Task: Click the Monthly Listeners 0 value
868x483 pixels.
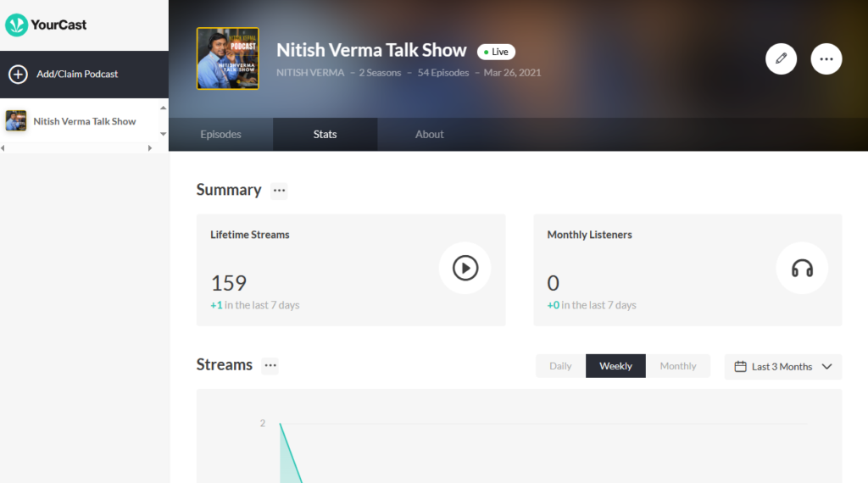Action: 553,283
